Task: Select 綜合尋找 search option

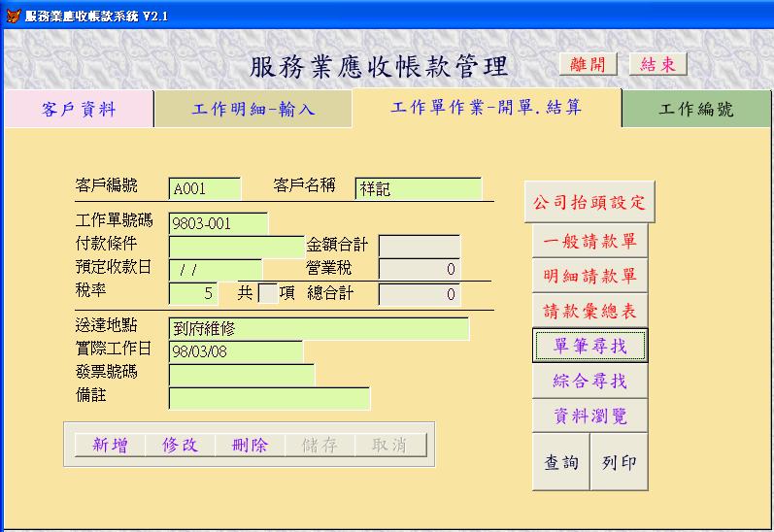Action: point(589,381)
